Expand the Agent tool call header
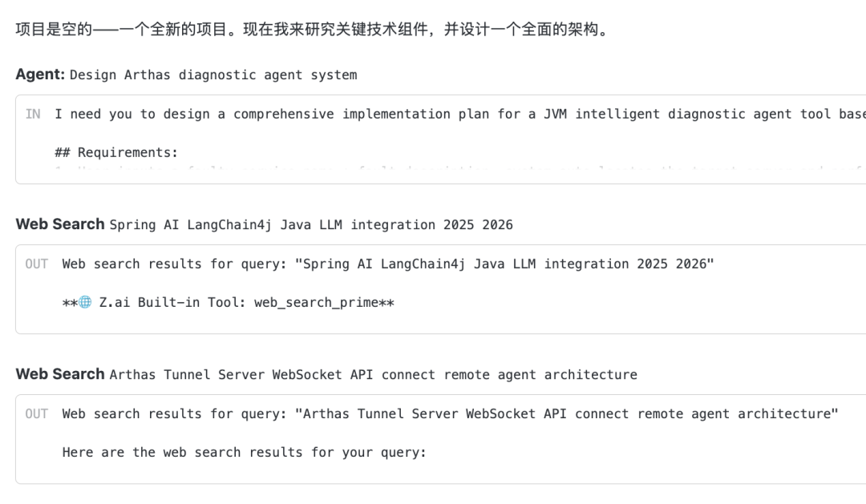866x504 pixels. [x=39, y=75]
